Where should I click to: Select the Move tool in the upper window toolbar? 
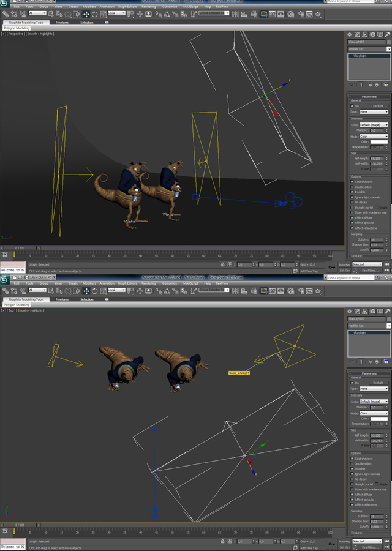tap(86, 15)
